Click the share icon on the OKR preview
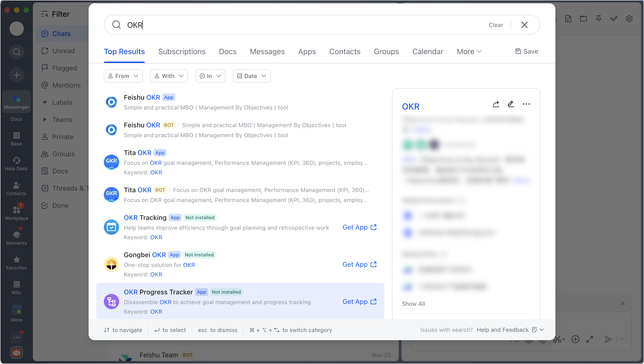 click(x=496, y=104)
